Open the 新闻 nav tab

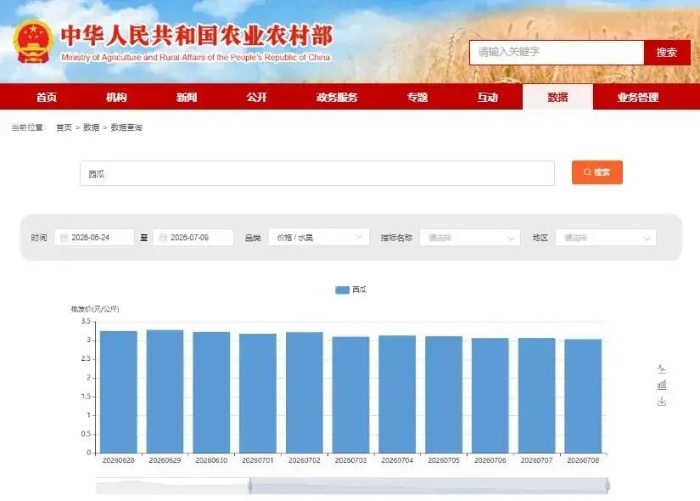tap(187, 97)
